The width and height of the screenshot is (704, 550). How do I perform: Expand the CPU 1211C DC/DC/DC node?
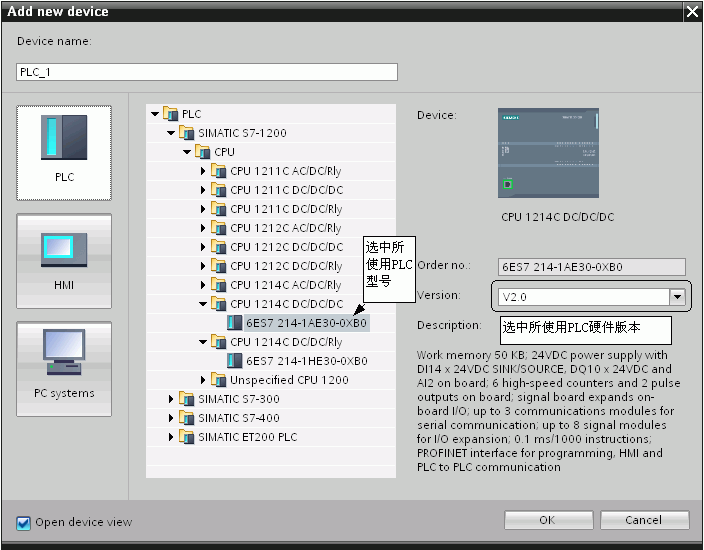click(x=202, y=190)
